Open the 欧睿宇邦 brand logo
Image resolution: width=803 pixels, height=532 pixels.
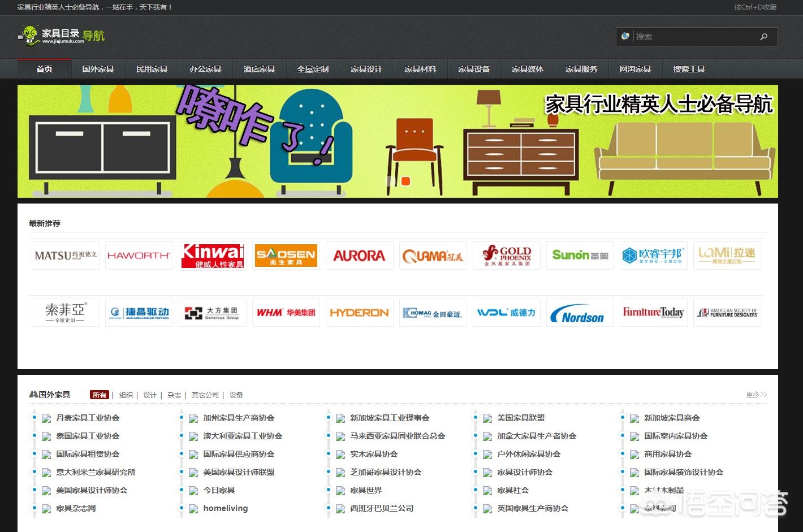654,256
